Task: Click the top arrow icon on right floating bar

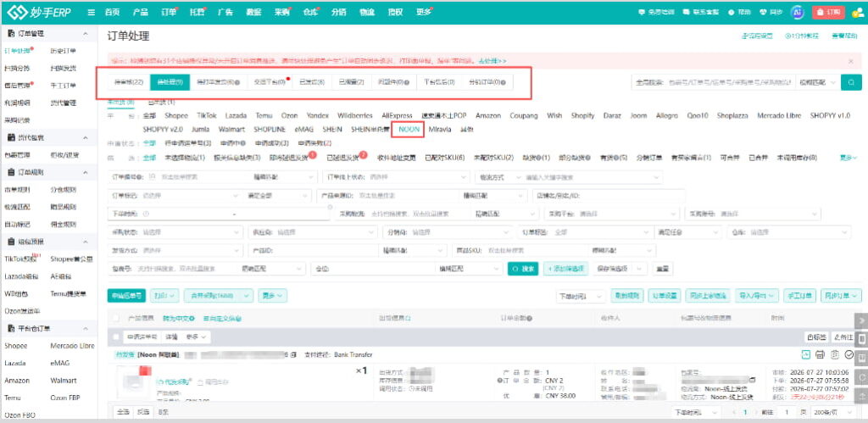Action: pos(861,320)
